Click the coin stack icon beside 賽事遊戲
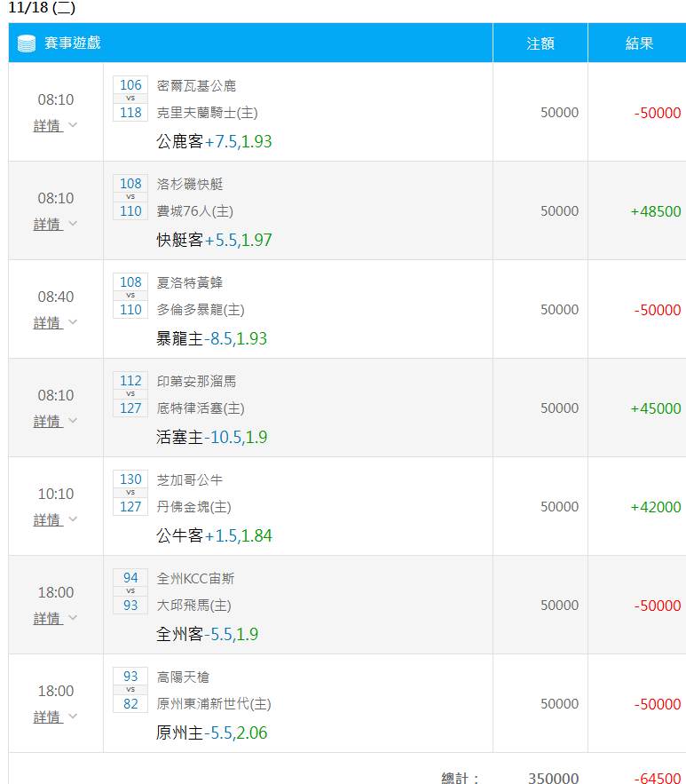The image size is (686, 784). [x=26, y=44]
